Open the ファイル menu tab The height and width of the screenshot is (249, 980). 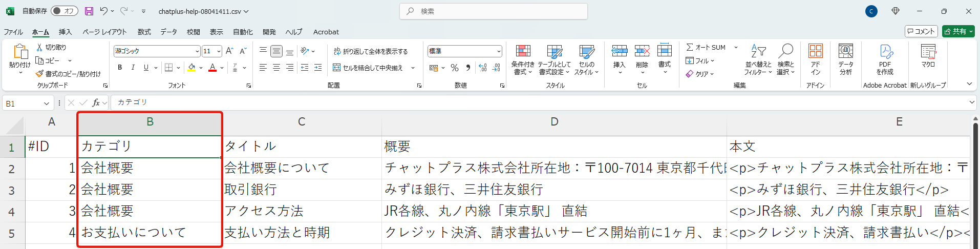13,32
